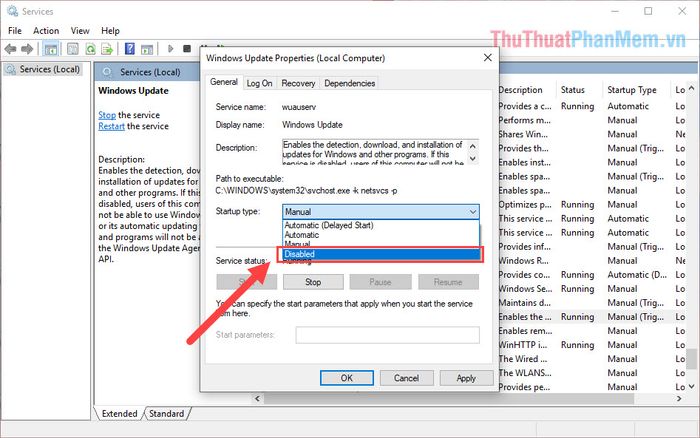Click the Pause button
This screenshot has height=438, width=700.
tap(380, 282)
